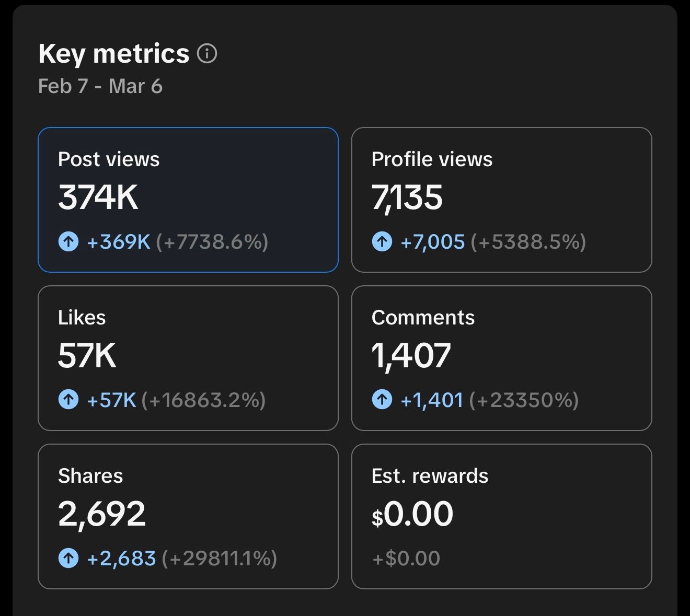Click the up-arrow icon in Post views
Screen dimensions: 690x616
pos(68,241)
